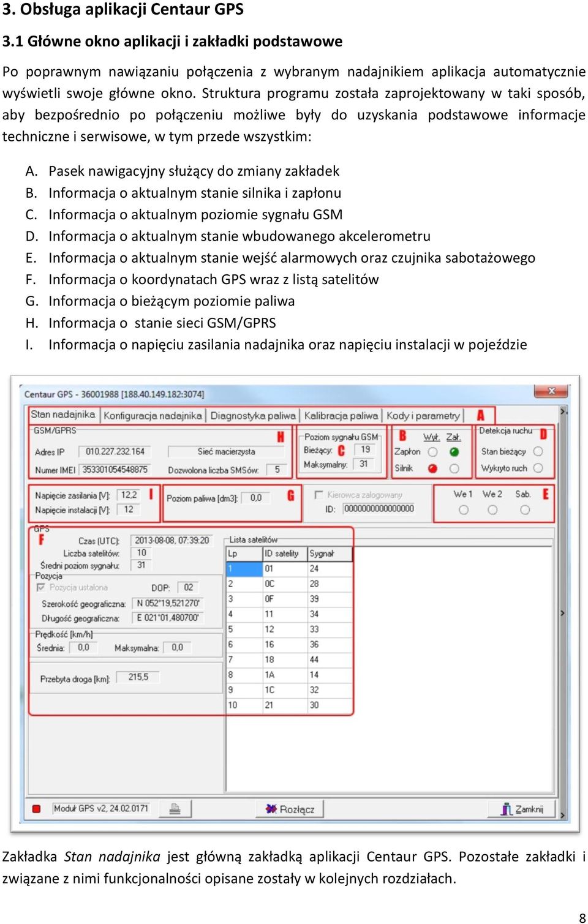Toggle Kierowca zalogowany checkbox
This screenshot has height=924, width=588.
click(318, 494)
